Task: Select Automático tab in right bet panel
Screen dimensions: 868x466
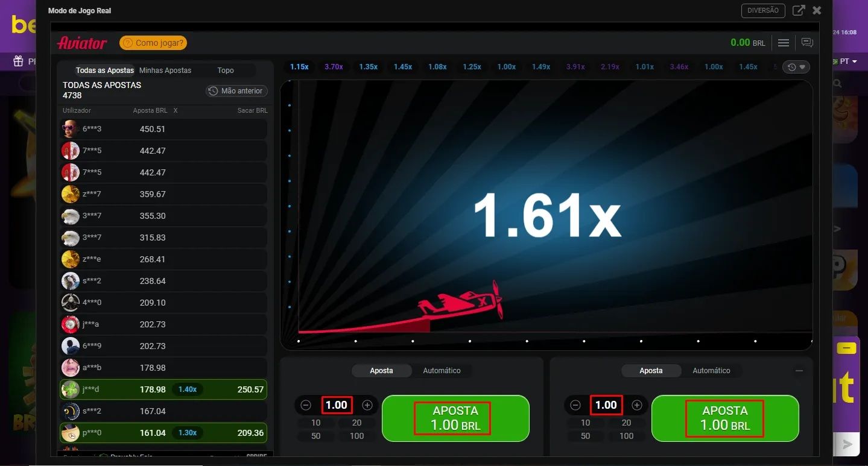Action: [x=711, y=371]
